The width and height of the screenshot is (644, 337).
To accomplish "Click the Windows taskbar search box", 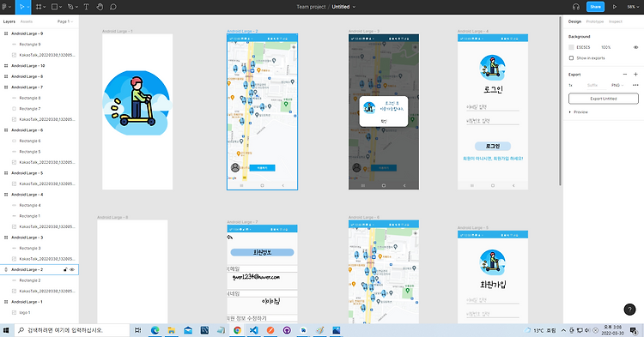I will 72,330.
